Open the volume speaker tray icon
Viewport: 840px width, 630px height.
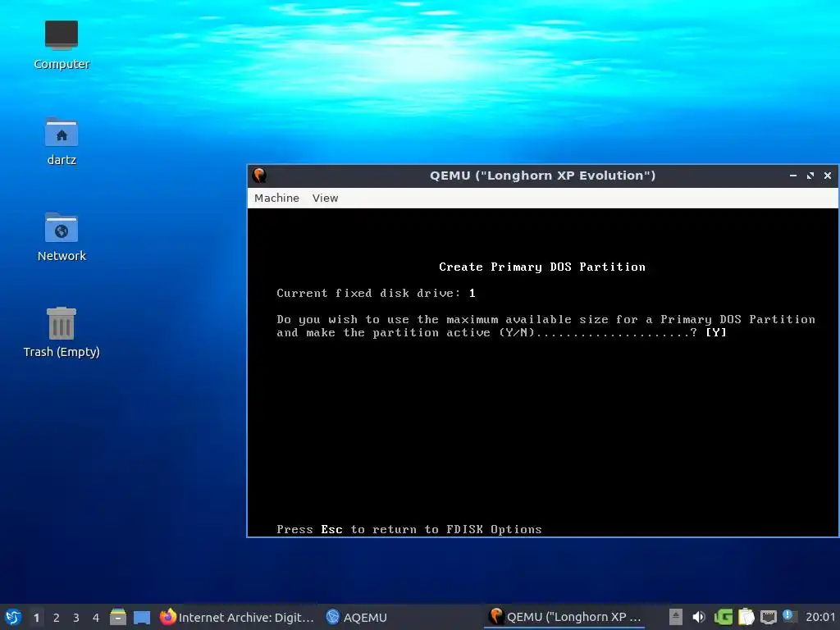[699, 617]
